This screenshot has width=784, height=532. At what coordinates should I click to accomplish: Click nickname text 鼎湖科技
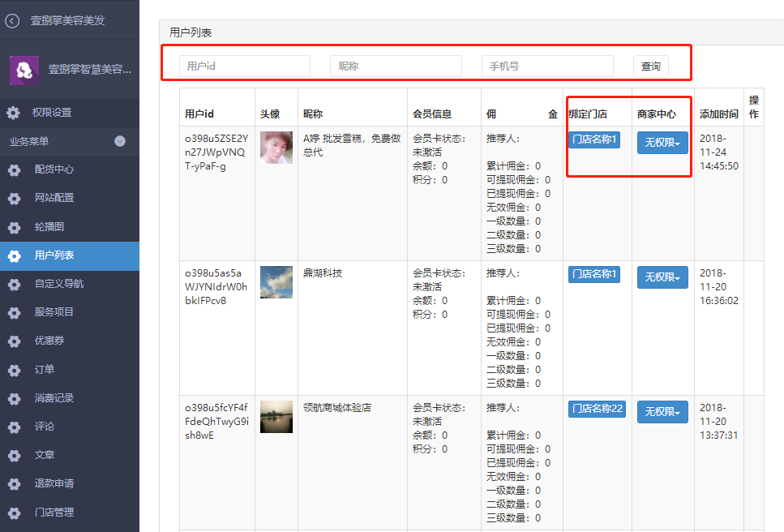[323, 273]
